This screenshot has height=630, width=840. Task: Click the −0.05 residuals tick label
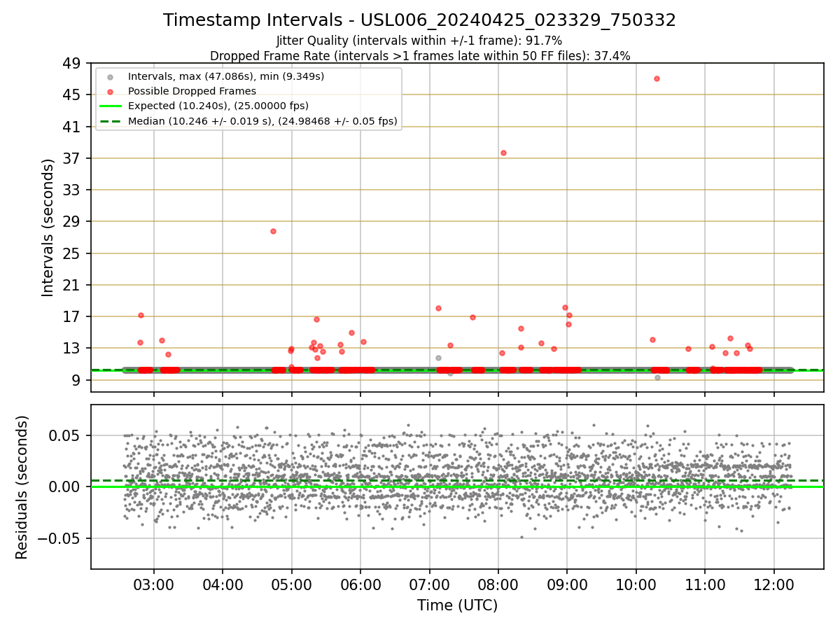[x=59, y=538]
